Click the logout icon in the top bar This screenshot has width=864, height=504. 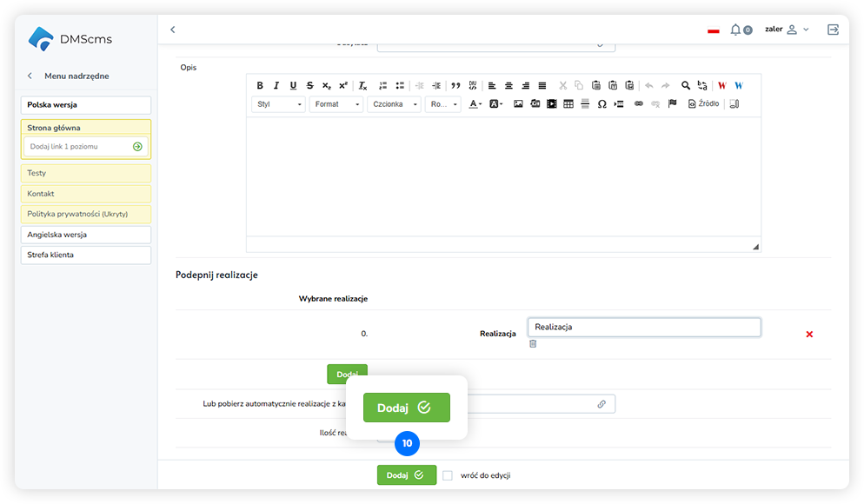click(x=833, y=30)
